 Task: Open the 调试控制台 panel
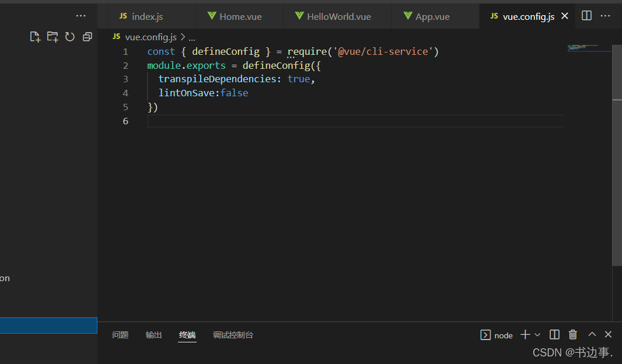point(233,335)
